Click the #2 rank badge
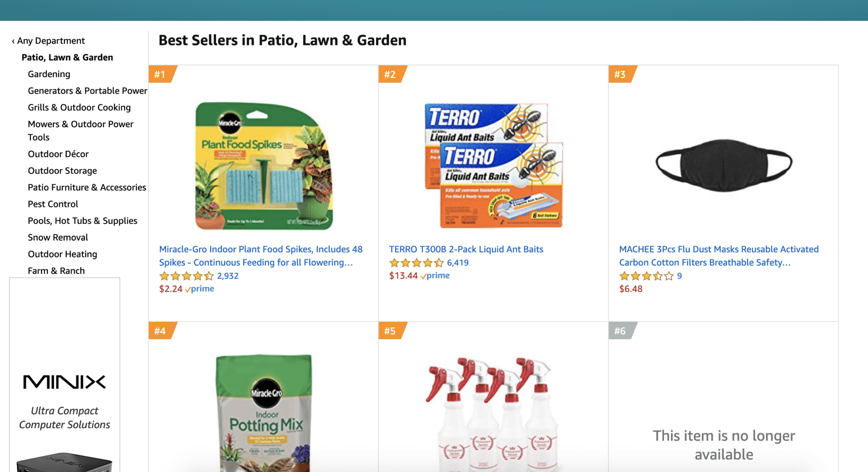Image resolution: width=868 pixels, height=472 pixels. (390, 75)
